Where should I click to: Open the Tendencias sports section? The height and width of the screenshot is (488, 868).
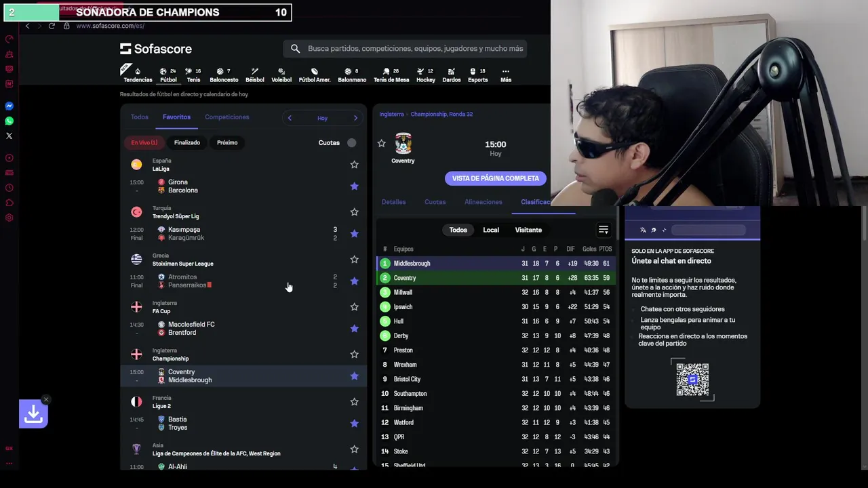tap(138, 75)
